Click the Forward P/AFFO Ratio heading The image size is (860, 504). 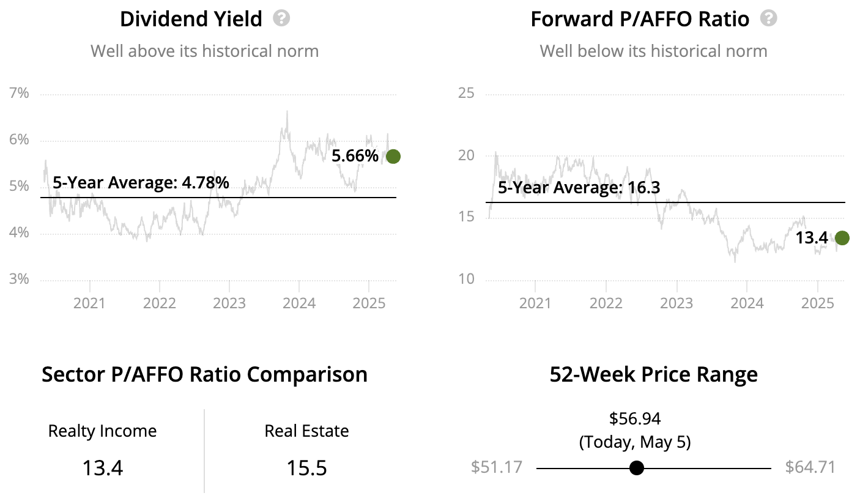click(640, 19)
